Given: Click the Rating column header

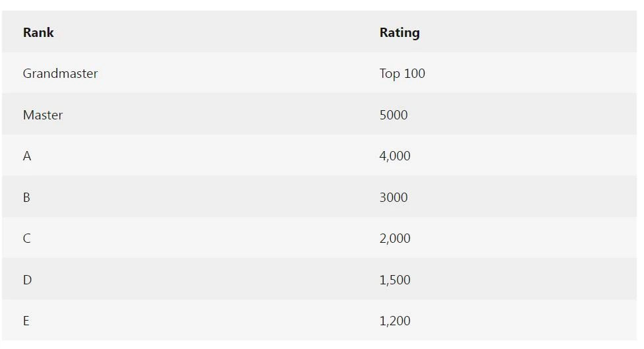Looking at the screenshot, I should pyautogui.click(x=399, y=32).
